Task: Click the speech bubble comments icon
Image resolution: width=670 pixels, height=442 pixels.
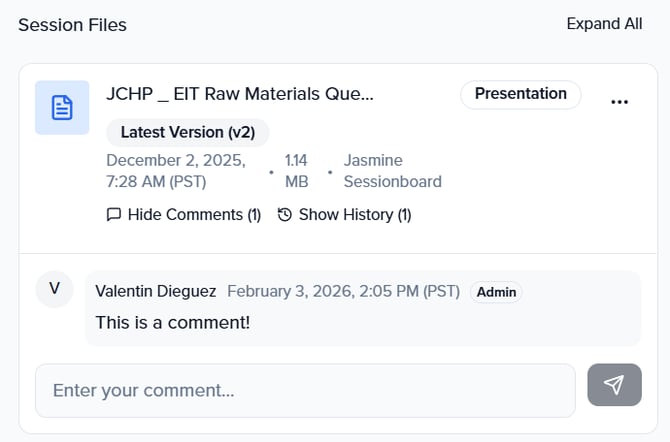Action: point(114,214)
